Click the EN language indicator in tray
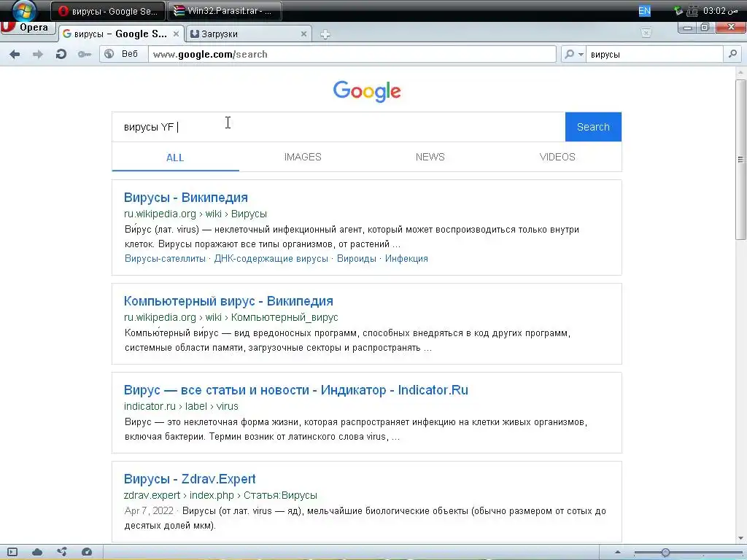This screenshot has width=747, height=560. coord(644,11)
